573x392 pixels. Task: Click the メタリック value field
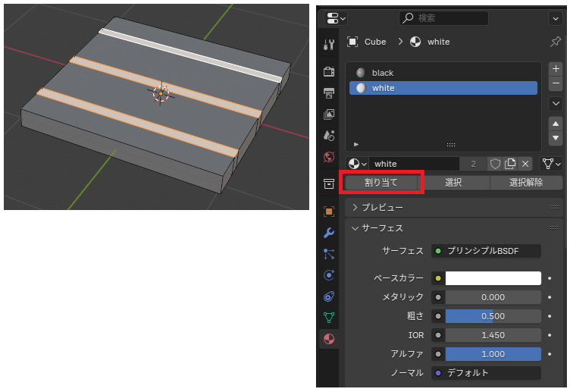[493, 297]
